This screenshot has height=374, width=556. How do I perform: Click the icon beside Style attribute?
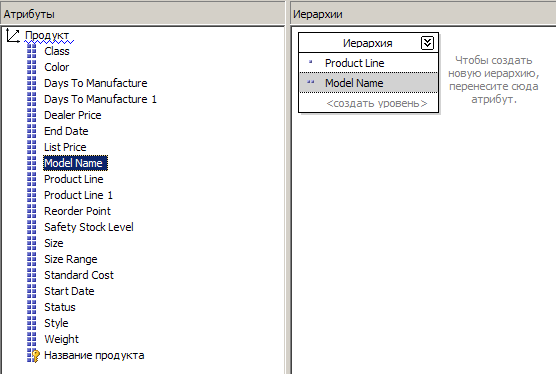pos(32,323)
